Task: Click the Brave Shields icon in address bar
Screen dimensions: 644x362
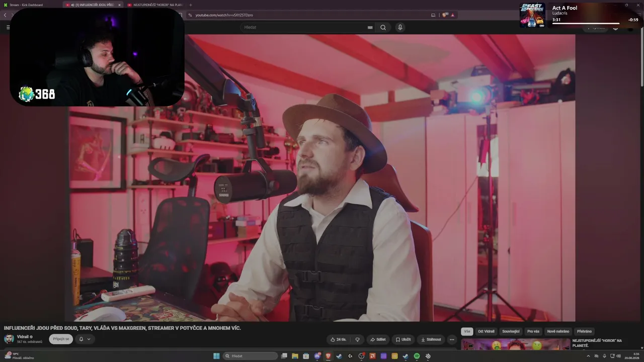Action: [x=445, y=15]
